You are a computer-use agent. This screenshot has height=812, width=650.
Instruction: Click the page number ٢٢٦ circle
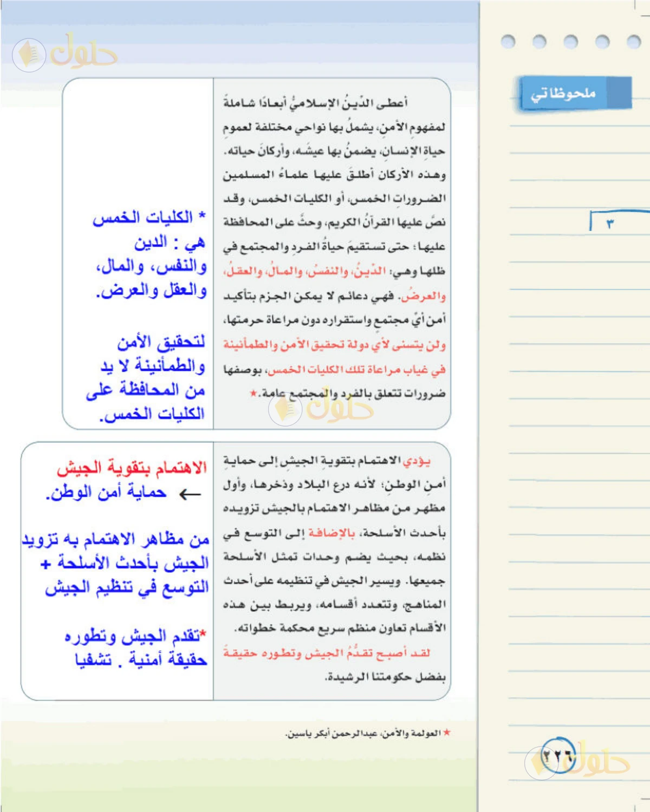(x=558, y=755)
